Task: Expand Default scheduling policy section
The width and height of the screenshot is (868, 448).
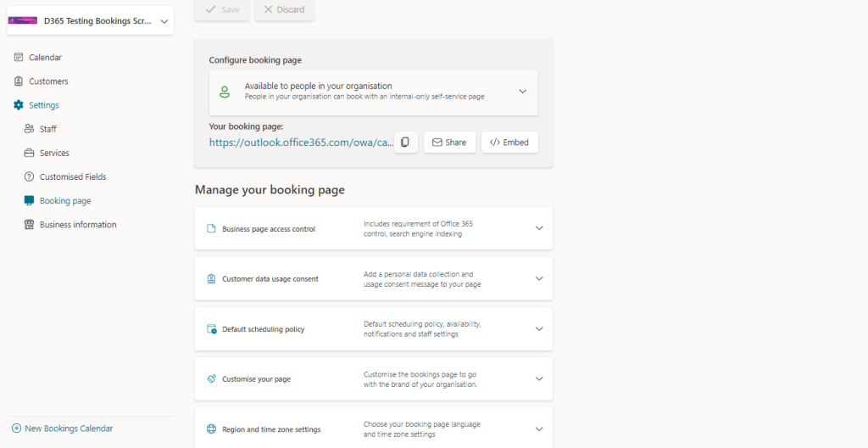Action: [x=538, y=328]
